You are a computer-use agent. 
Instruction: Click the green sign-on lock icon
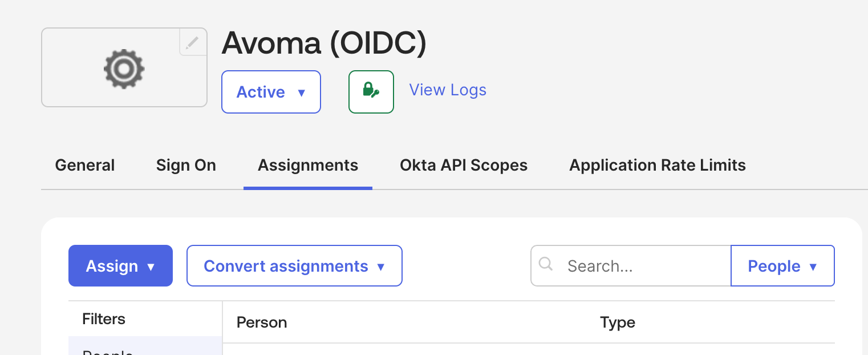[371, 91]
